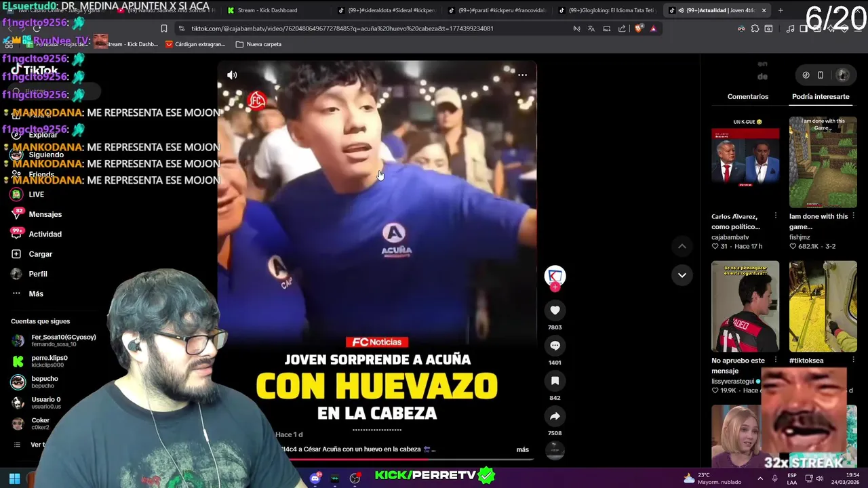This screenshot has height=488, width=868.
Task: Open options for the 'Carlos Alvarez' video card
Action: coord(775,216)
